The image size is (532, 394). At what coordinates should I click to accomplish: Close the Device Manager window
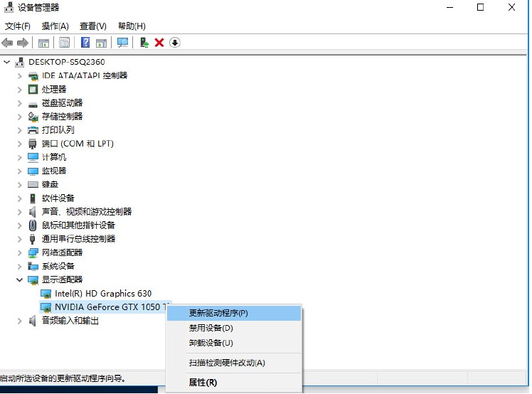511,7
